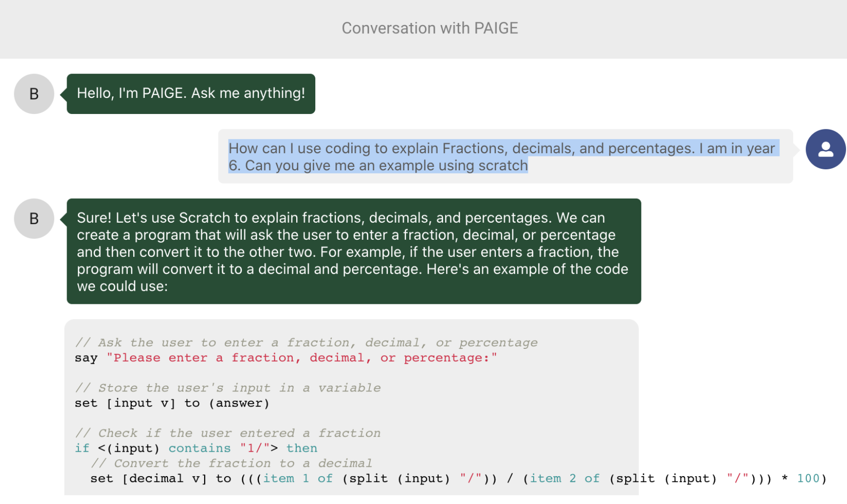Click the "if" keyword in the code
Image resolution: width=847 pixels, height=504 pixels.
82,448
